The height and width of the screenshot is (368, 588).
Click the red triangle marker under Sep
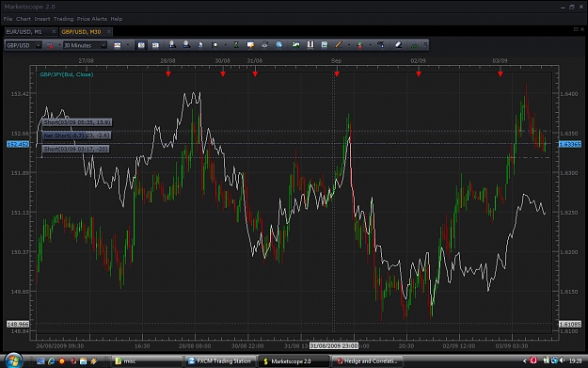click(x=337, y=74)
